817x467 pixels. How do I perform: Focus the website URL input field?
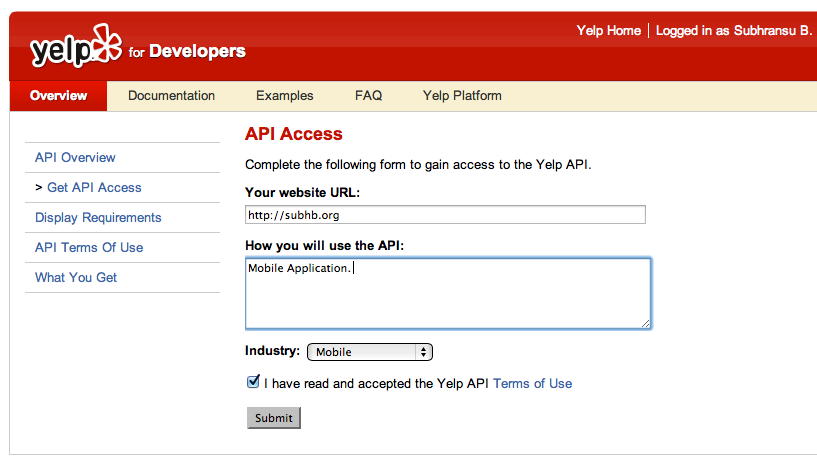(x=445, y=215)
